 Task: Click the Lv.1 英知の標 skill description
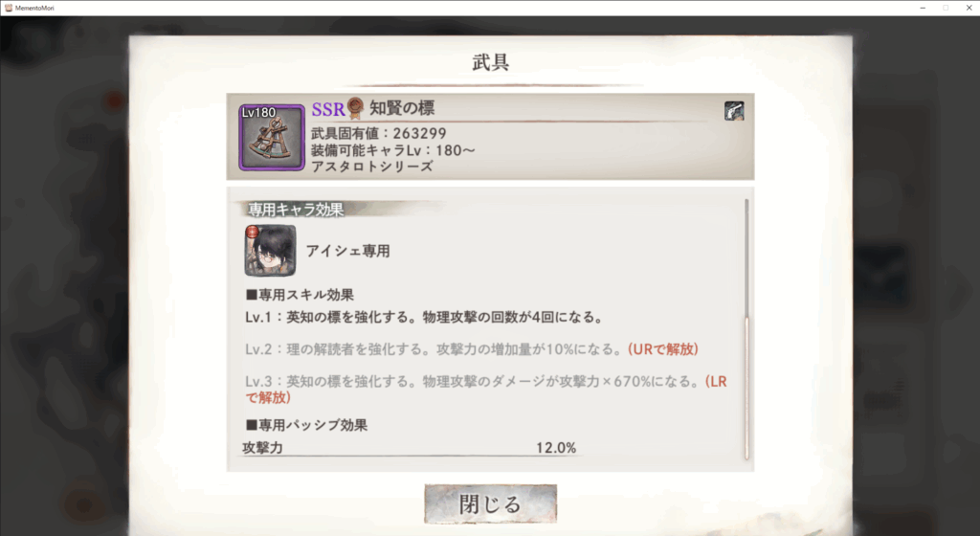coord(425,318)
